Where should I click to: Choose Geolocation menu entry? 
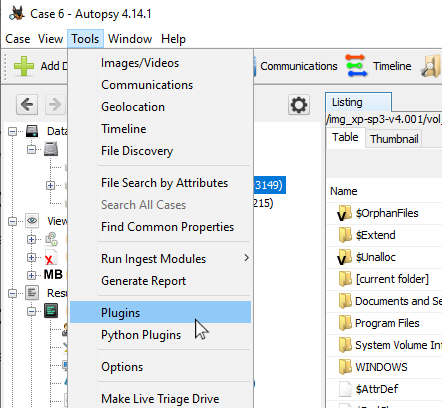click(160, 107)
